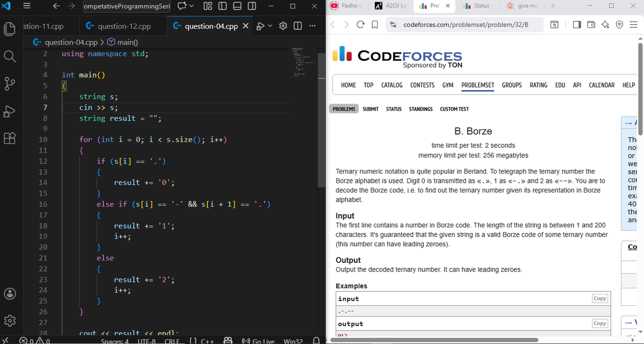Open the Copilot chat icon in title bar

point(182,6)
